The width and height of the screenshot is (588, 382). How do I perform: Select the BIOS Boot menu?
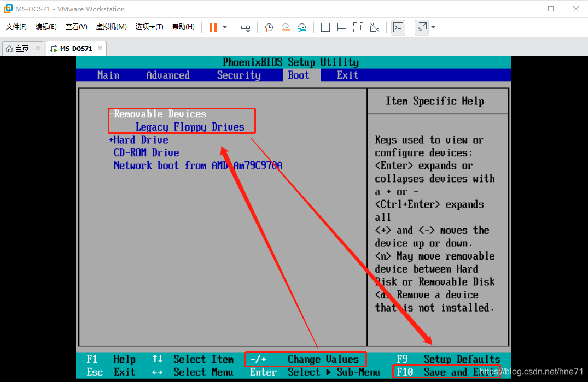(x=299, y=75)
